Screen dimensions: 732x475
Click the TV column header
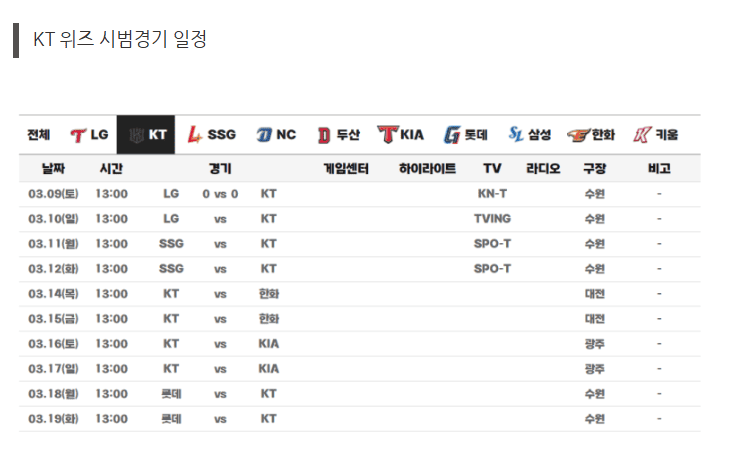492,169
